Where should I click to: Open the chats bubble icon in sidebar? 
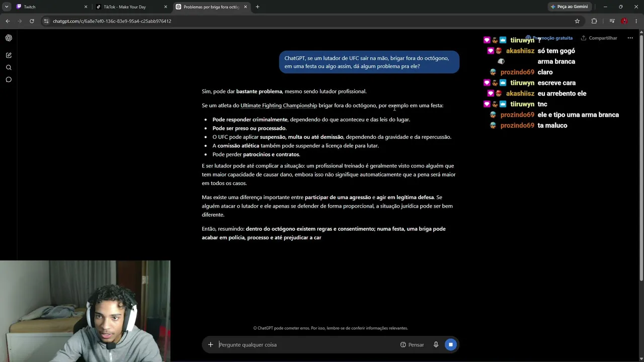(x=9, y=79)
